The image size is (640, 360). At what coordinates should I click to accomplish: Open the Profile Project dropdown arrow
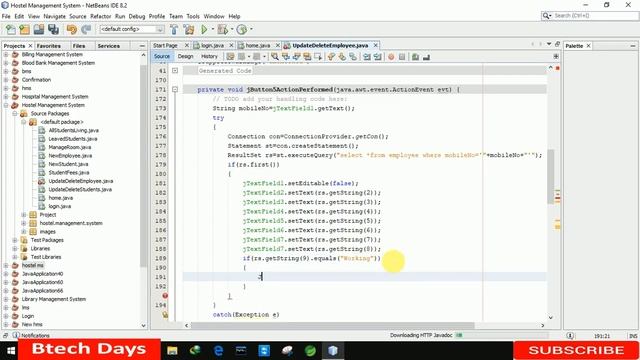click(251, 29)
